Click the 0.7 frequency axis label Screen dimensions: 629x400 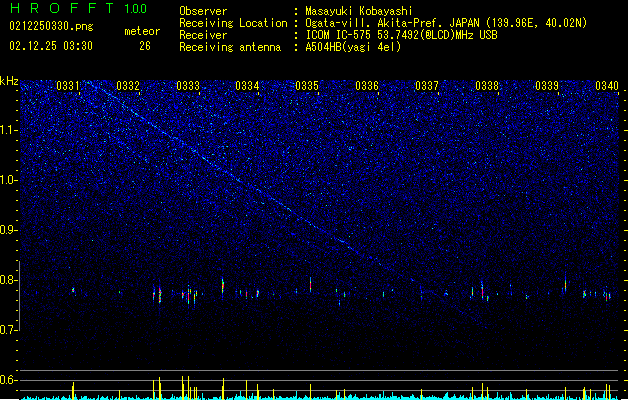pos(9,330)
